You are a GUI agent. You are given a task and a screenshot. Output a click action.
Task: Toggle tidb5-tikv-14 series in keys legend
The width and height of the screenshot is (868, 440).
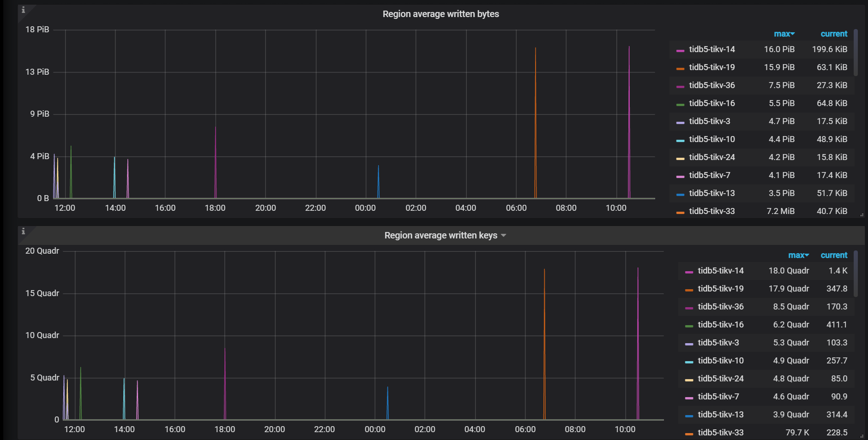[x=721, y=271]
